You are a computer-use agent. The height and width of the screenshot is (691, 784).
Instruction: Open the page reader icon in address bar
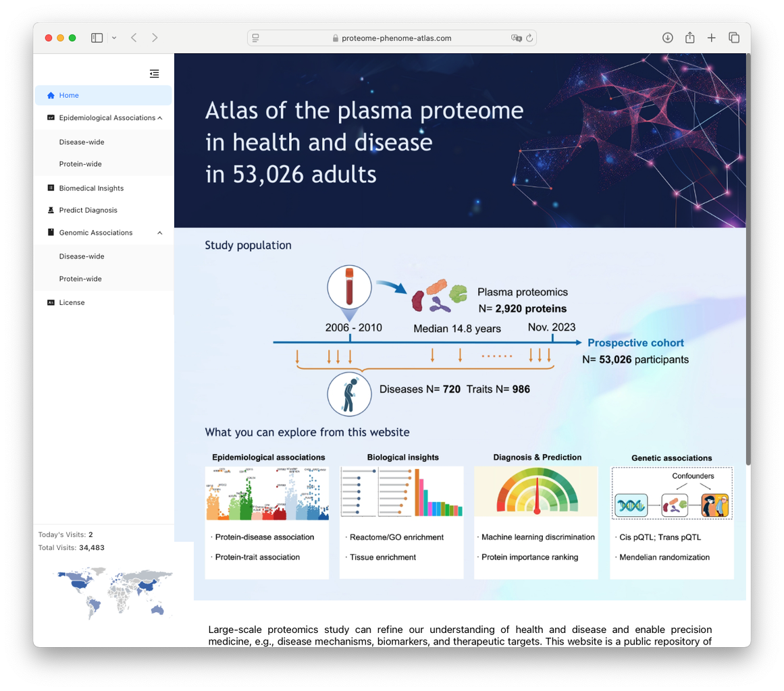click(x=255, y=38)
